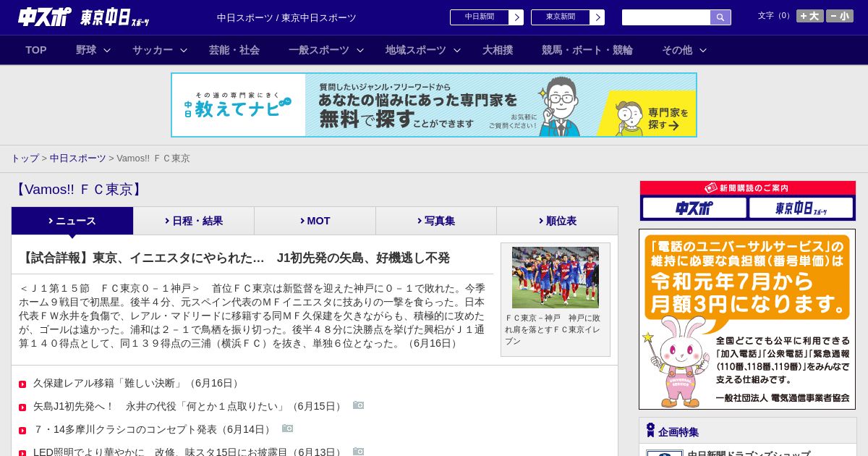Open the サッカー navigation menu

pos(153,50)
